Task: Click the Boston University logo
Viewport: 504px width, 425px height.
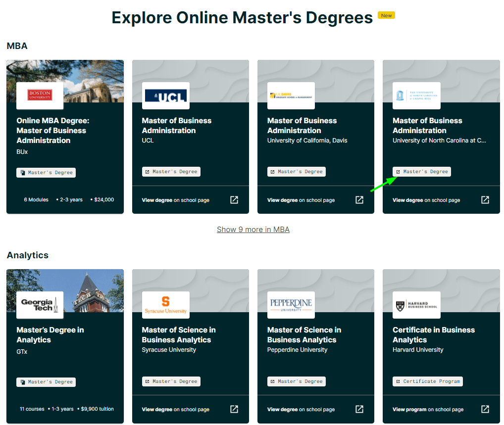Action: (40, 95)
